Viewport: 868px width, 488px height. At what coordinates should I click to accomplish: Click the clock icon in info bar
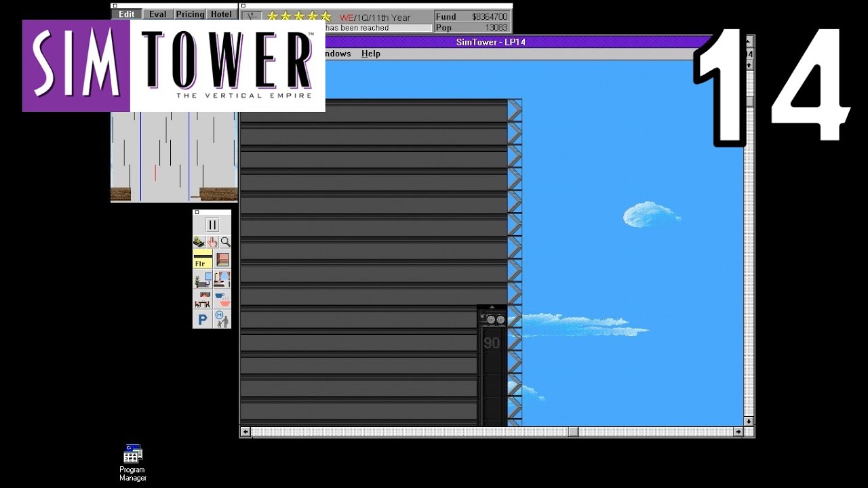pyautogui.click(x=252, y=16)
